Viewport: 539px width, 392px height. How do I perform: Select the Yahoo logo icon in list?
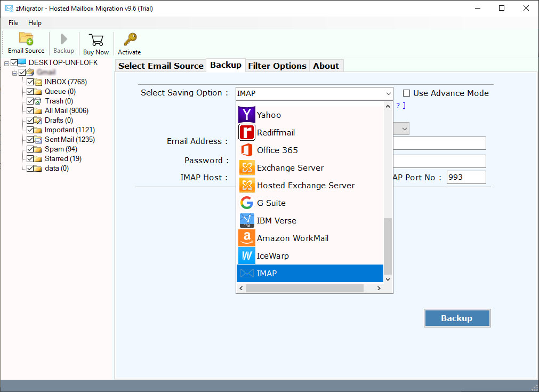click(247, 115)
